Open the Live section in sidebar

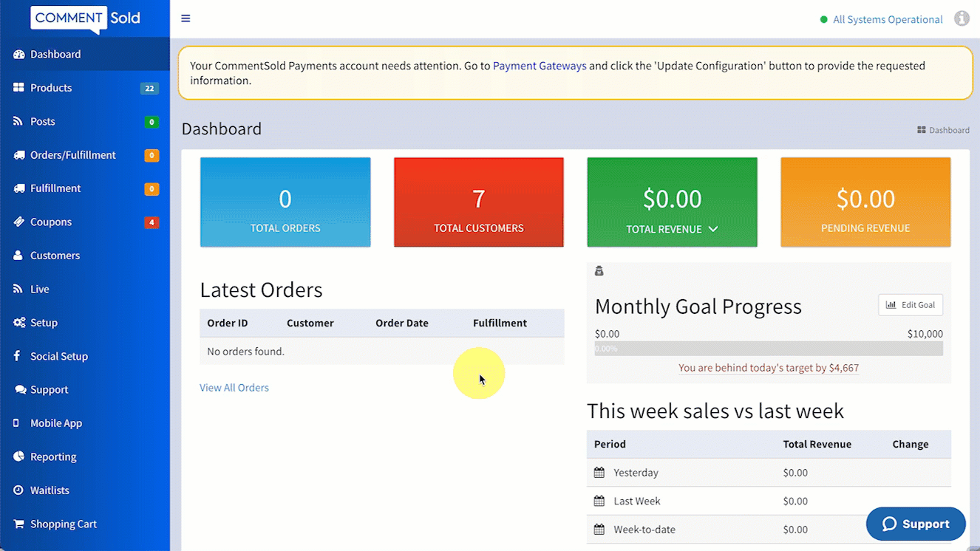(40, 290)
